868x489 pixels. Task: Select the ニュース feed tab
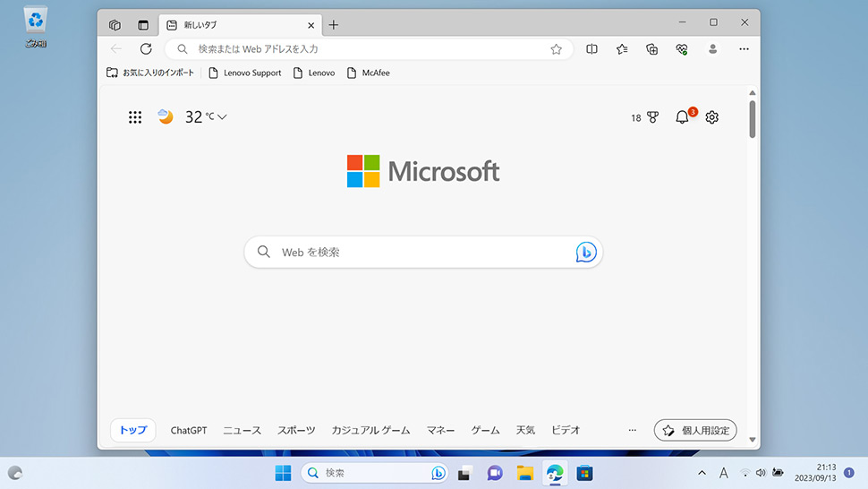(242, 430)
